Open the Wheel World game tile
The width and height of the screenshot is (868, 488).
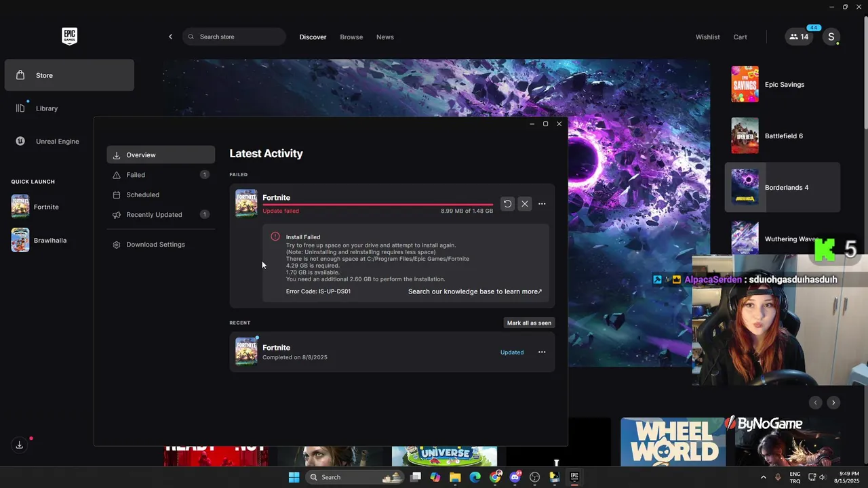pyautogui.click(x=673, y=442)
